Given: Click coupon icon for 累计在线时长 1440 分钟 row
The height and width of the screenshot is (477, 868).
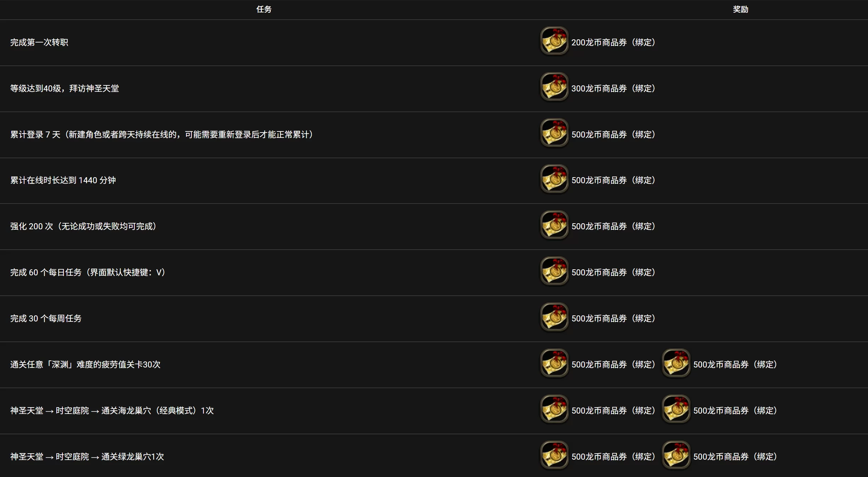Looking at the screenshot, I should click(554, 179).
